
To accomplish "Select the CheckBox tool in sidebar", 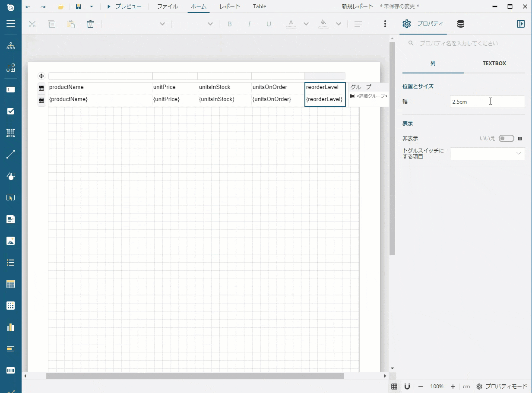I will coord(11,111).
